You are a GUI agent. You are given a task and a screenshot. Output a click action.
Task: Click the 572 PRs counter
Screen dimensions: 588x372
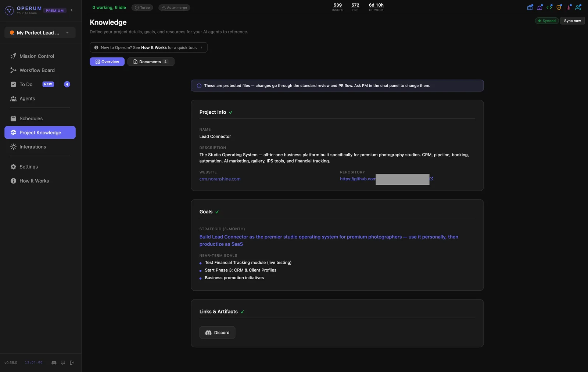tap(355, 7)
